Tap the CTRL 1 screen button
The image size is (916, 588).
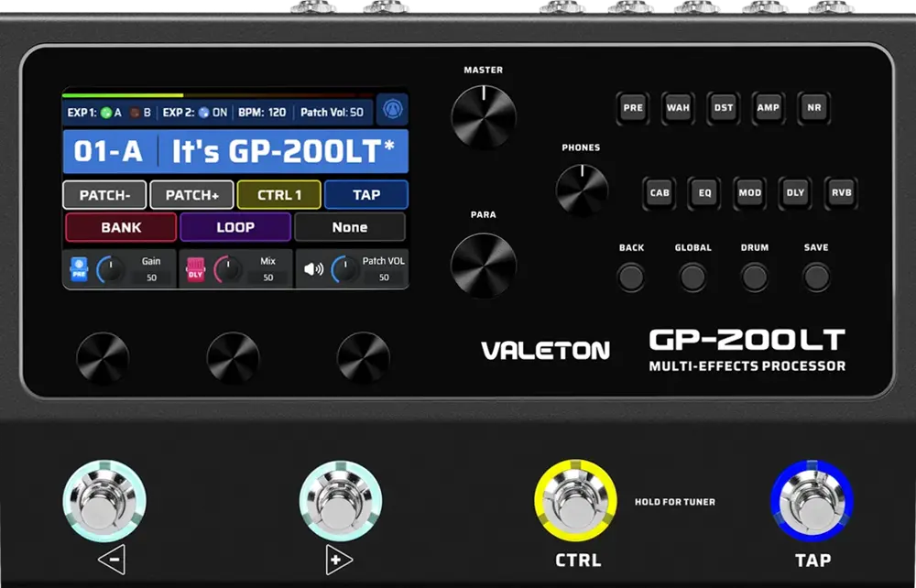(x=278, y=195)
